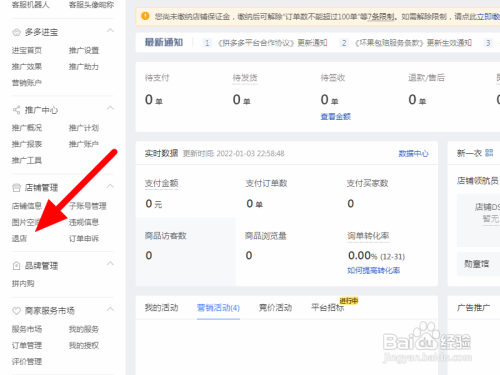Click the 支付订单数 metric label
Screen dimensions: 500x375
tap(266, 183)
